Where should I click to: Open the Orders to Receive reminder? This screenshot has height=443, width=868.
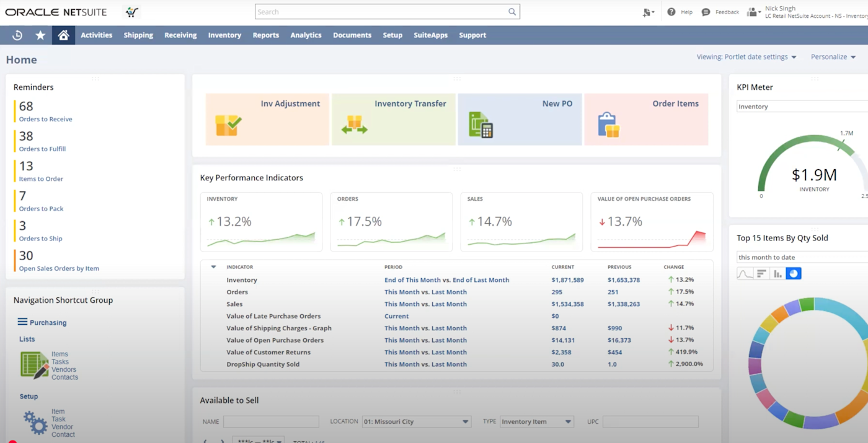click(45, 119)
